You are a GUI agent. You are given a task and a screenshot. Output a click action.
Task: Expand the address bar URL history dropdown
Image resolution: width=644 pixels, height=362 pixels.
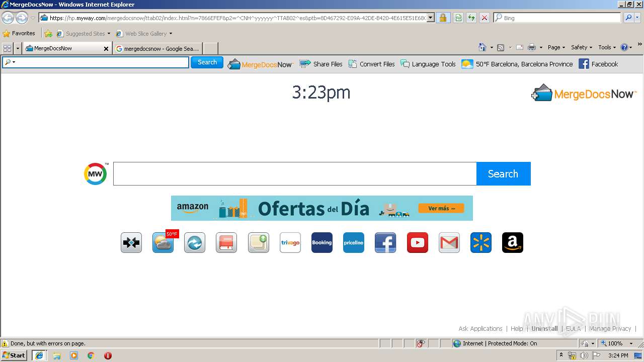coord(431,18)
